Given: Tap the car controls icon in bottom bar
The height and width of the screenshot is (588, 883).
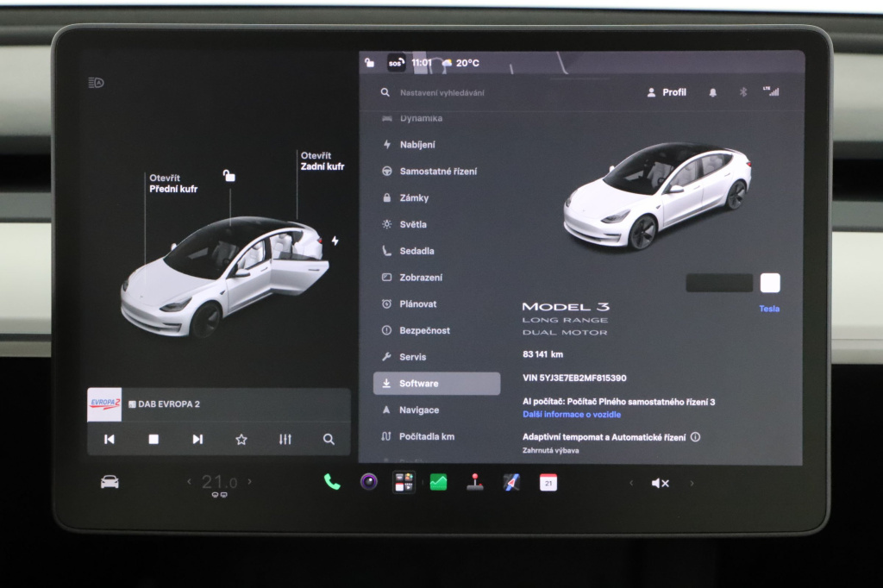Looking at the screenshot, I should [110, 482].
